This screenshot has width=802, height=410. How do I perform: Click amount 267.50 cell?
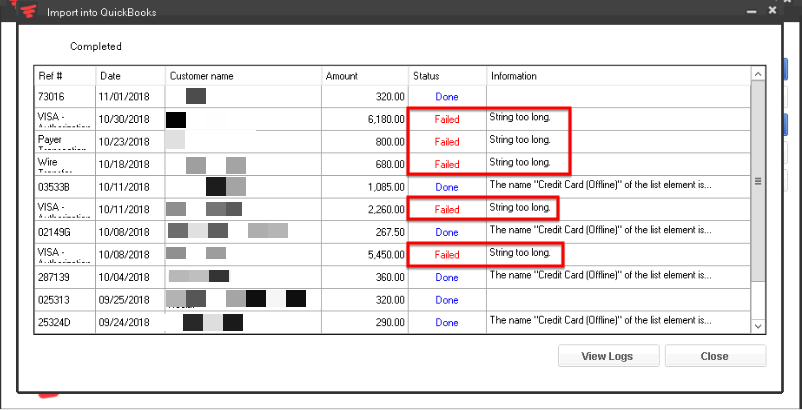point(365,232)
